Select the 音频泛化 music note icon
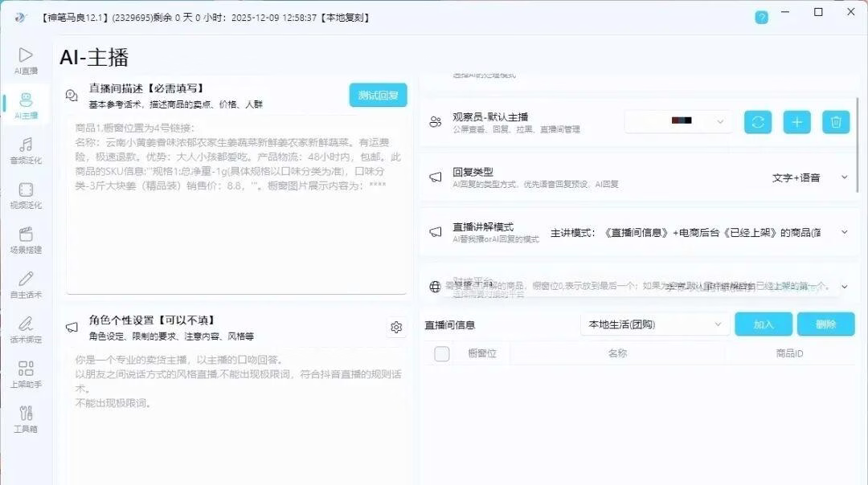Viewport: 868px width, 485px height. tap(26, 145)
